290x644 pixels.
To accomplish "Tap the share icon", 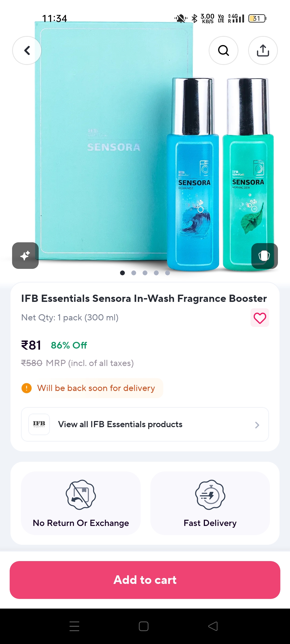I will (263, 50).
